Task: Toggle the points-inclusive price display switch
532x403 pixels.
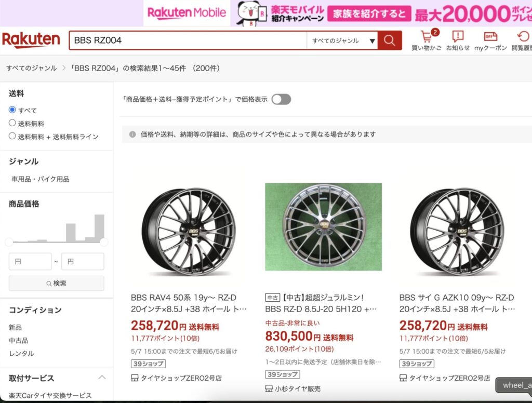Action: [281, 99]
